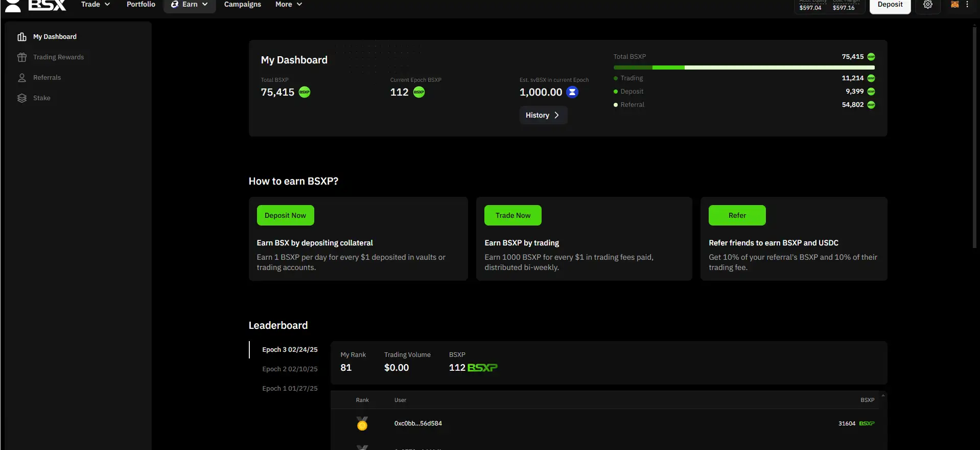This screenshot has height=450, width=980.
Task: Expand the Trade dropdown menu
Action: [95, 5]
